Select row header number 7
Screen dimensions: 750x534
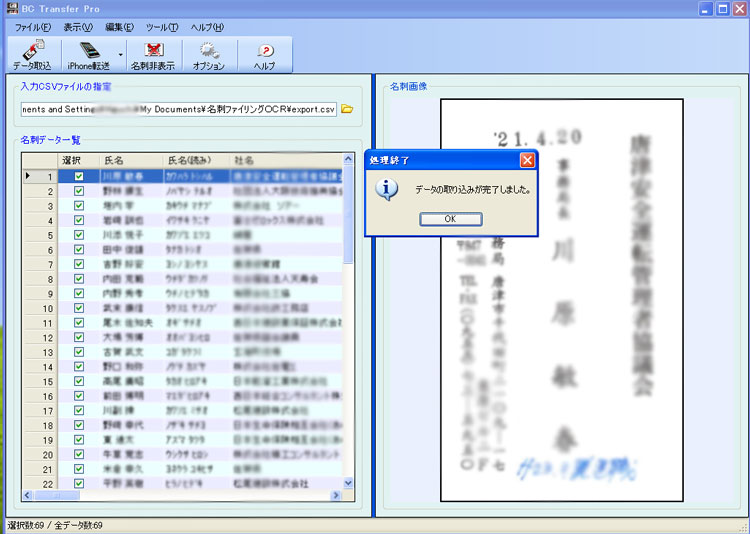[x=40, y=265]
